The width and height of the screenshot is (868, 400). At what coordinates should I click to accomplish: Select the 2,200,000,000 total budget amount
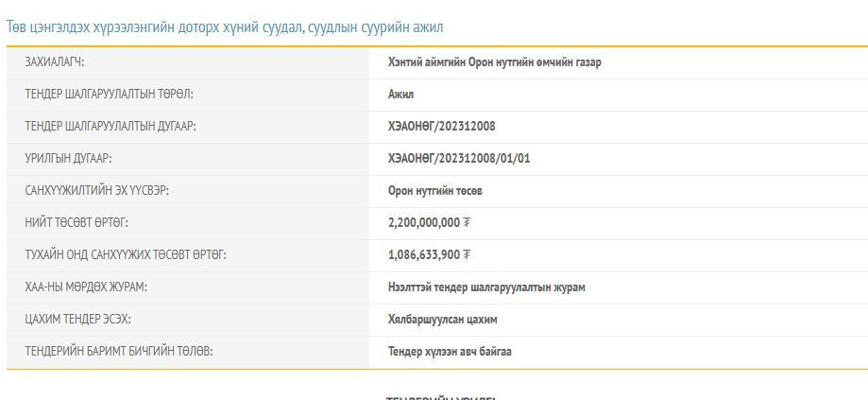423,223
